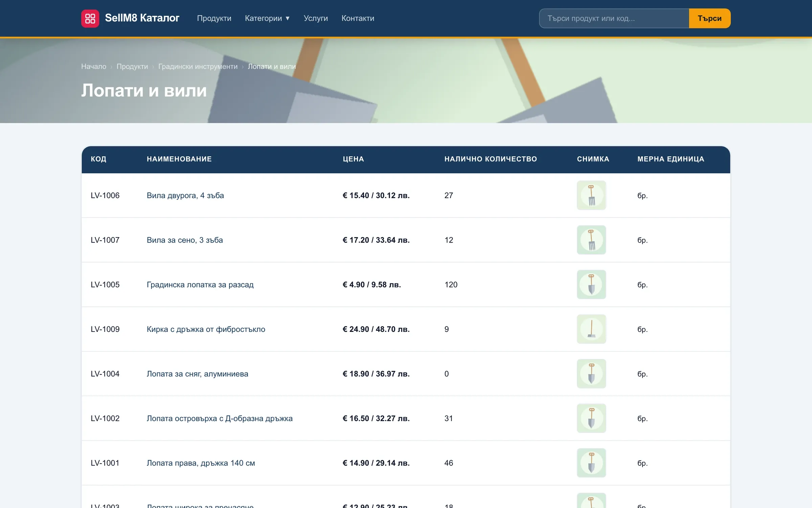Click the СНИМКА column header
The height and width of the screenshot is (508, 812).
[593, 159]
